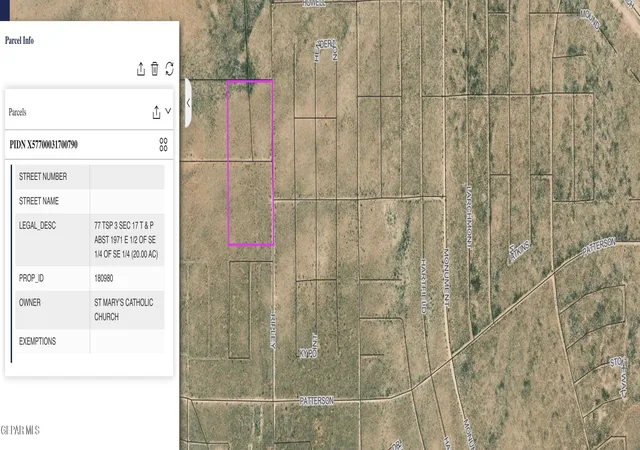Click the ATKINS road label on map
The height and width of the screenshot is (450, 640).
pyautogui.click(x=519, y=252)
